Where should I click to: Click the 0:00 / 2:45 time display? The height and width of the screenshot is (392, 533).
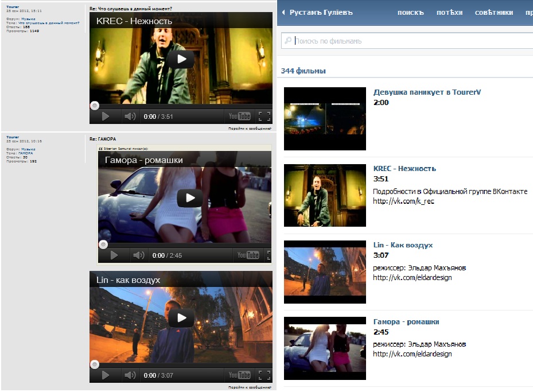pyautogui.click(x=167, y=255)
